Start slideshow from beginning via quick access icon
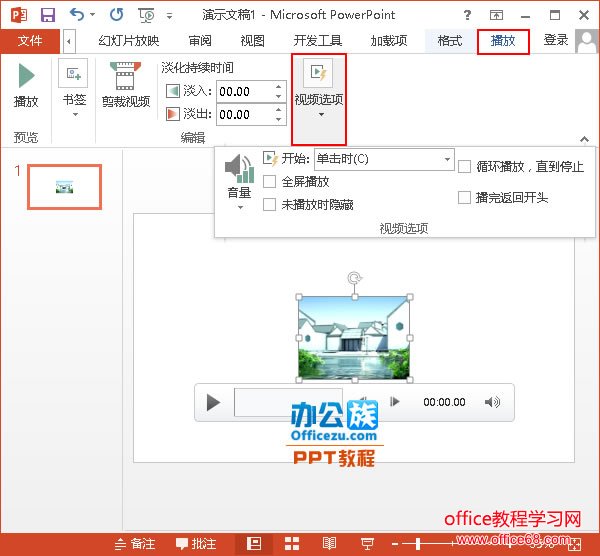600x556 pixels. 146,15
